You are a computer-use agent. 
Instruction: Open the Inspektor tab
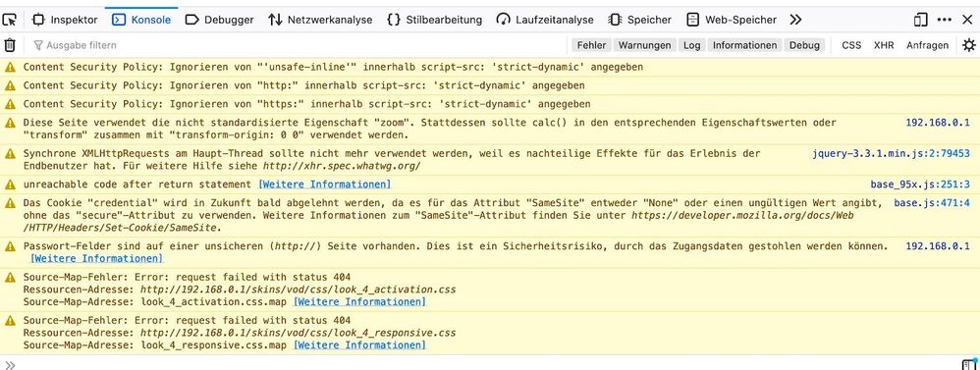[65, 20]
